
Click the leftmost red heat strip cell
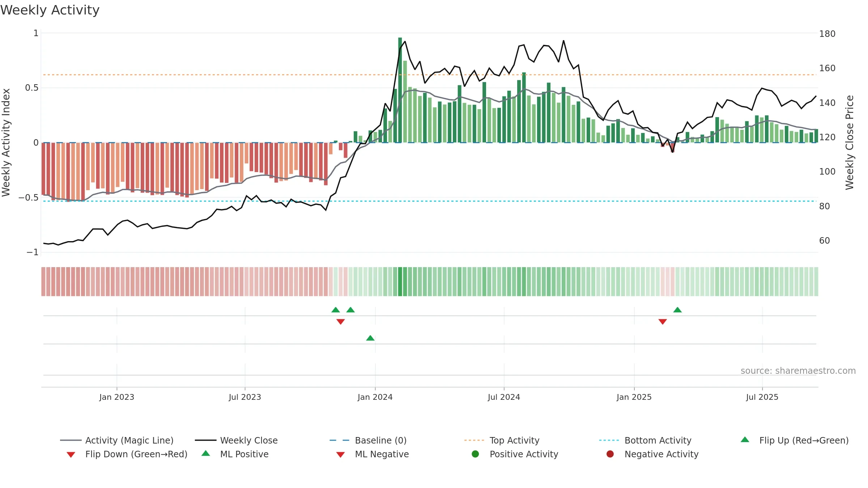pos(43,282)
